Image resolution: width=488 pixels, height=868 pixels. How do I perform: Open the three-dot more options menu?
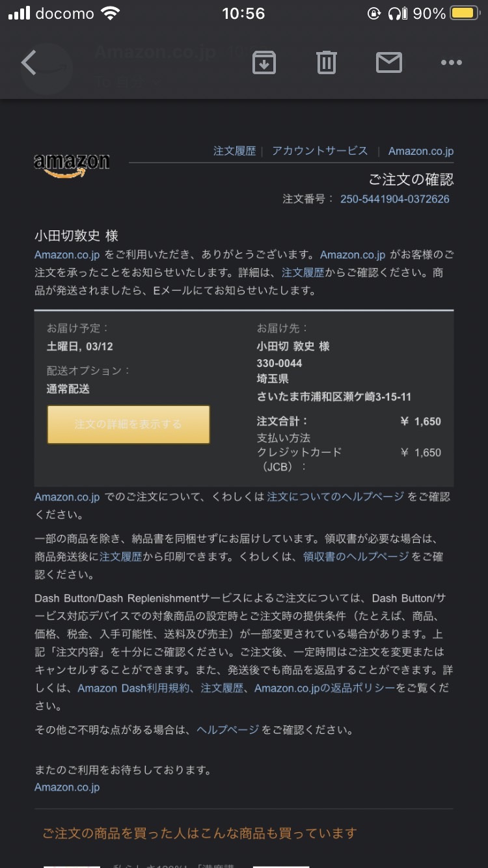(451, 62)
